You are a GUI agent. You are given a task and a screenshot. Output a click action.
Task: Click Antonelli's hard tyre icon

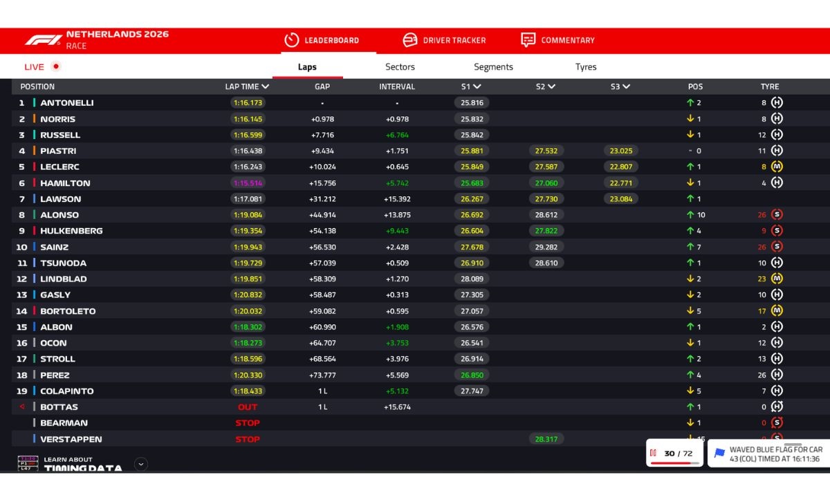click(x=777, y=102)
